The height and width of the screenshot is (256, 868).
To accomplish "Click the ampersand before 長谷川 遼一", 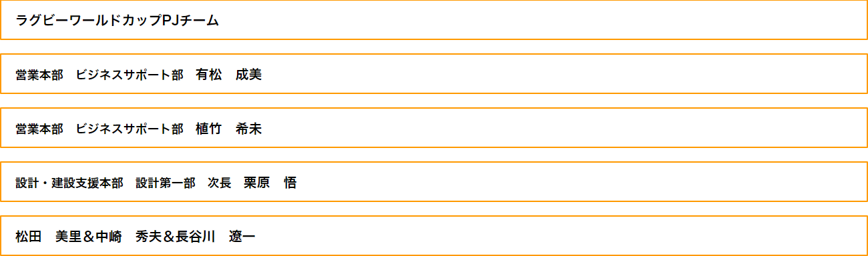I will [168, 237].
